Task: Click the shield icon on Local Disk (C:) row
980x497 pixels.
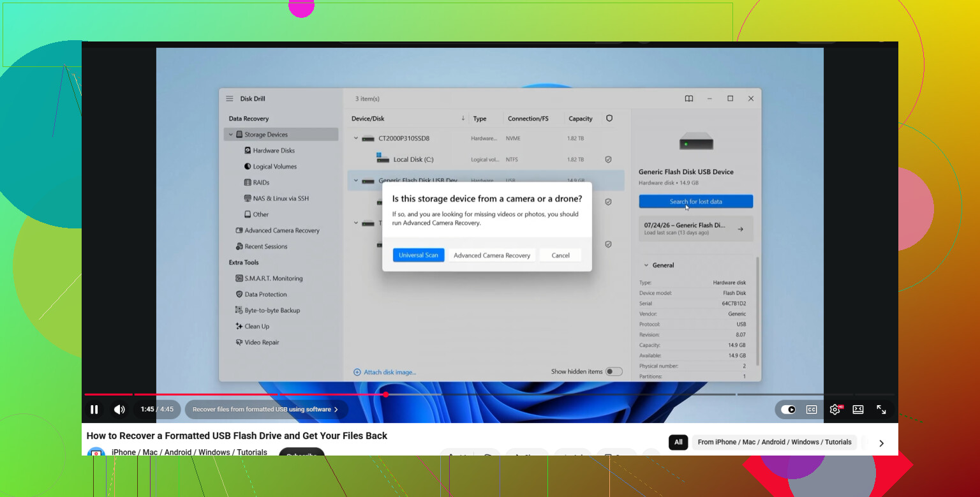Action: click(x=609, y=159)
